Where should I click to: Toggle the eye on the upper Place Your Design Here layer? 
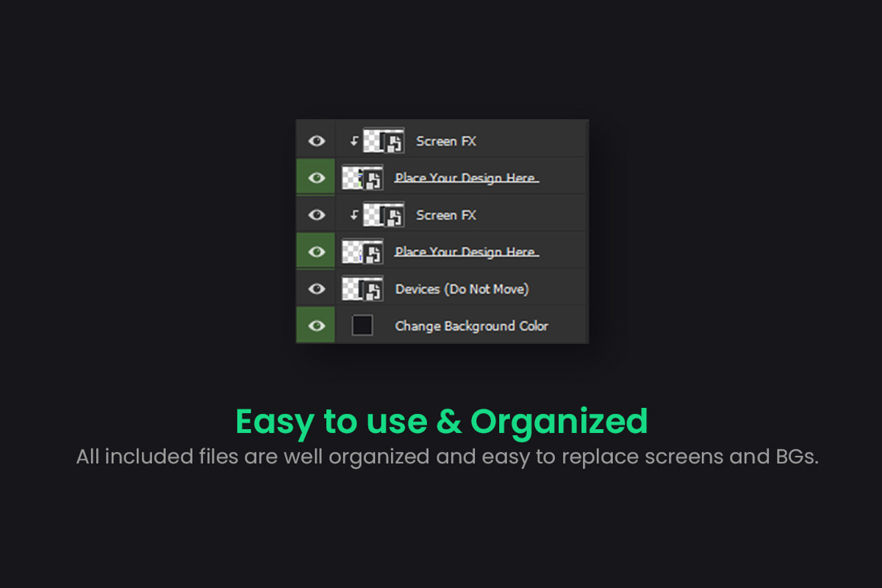click(316, 178)
